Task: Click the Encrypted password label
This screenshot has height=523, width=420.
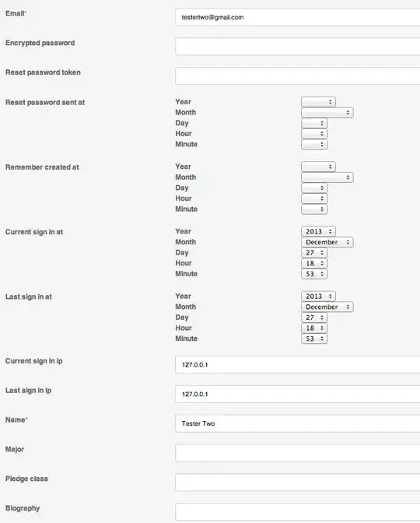Action: [x=40, y=43]
